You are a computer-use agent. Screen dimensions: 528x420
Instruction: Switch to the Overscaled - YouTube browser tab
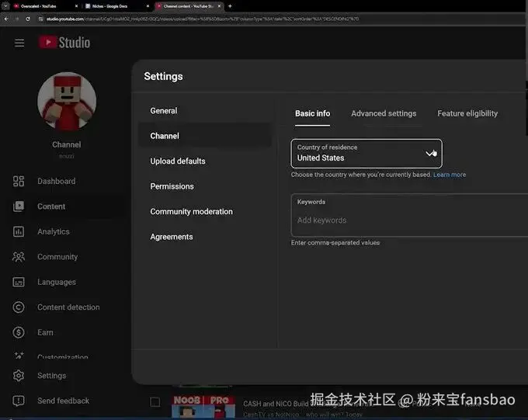pyautogui.click(x=46, y=6)
